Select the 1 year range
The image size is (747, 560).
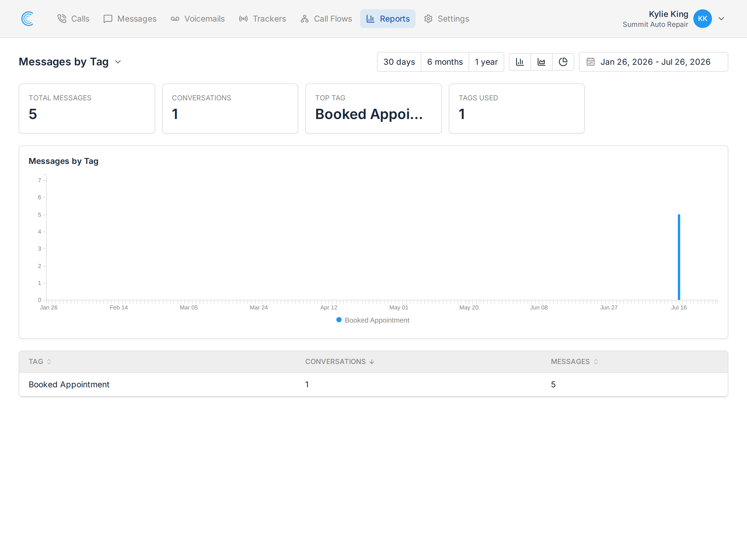(486, 62)
